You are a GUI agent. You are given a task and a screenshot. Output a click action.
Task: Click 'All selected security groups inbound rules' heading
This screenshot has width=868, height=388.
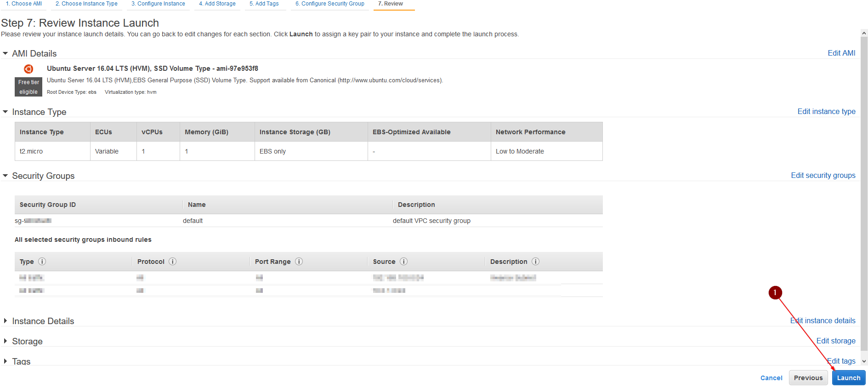coord(83,240)
